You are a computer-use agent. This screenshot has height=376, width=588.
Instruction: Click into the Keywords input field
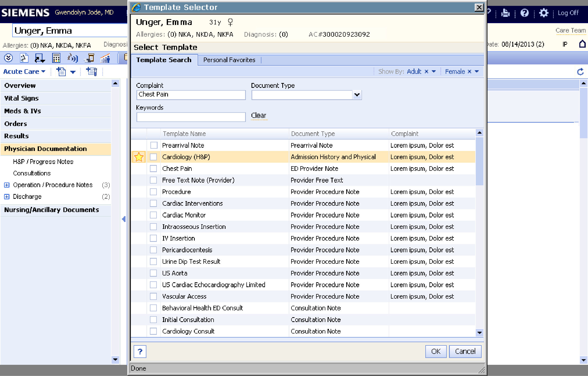[191, 117]
